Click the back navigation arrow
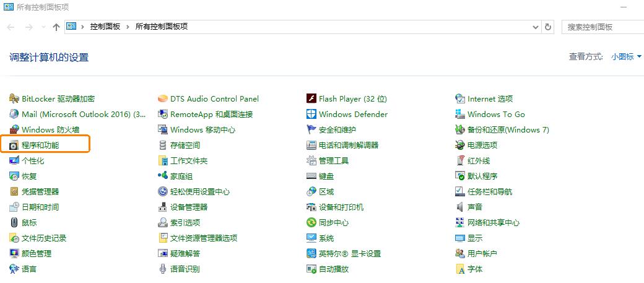This screenshot has height=283, width=644. 11,27
